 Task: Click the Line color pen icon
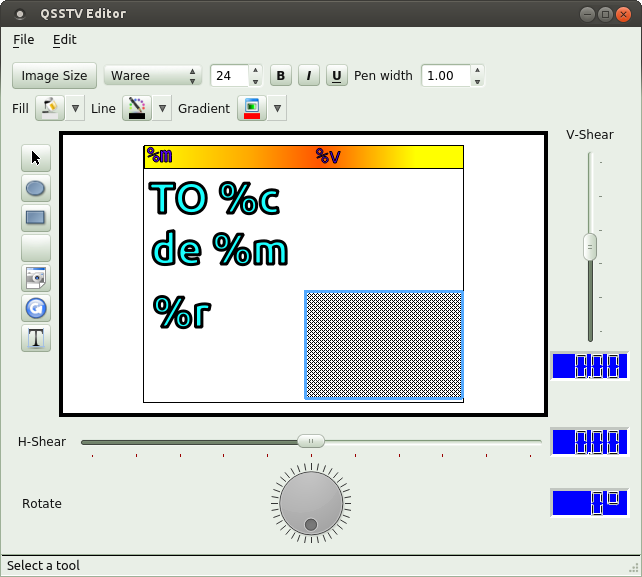pyautogui.click(x=136, y=108)
